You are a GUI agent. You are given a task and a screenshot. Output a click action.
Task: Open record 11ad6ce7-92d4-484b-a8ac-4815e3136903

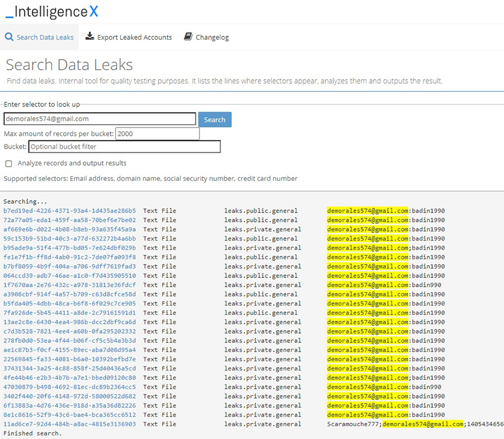pos(70,424)
